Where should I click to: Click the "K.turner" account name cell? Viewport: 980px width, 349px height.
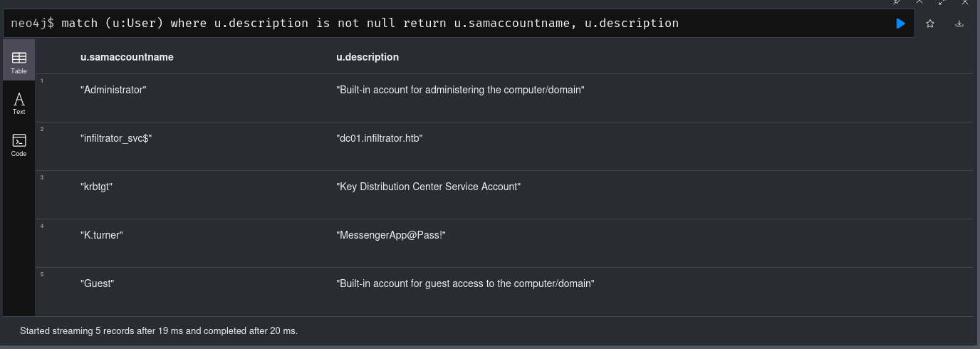[102, 235]
